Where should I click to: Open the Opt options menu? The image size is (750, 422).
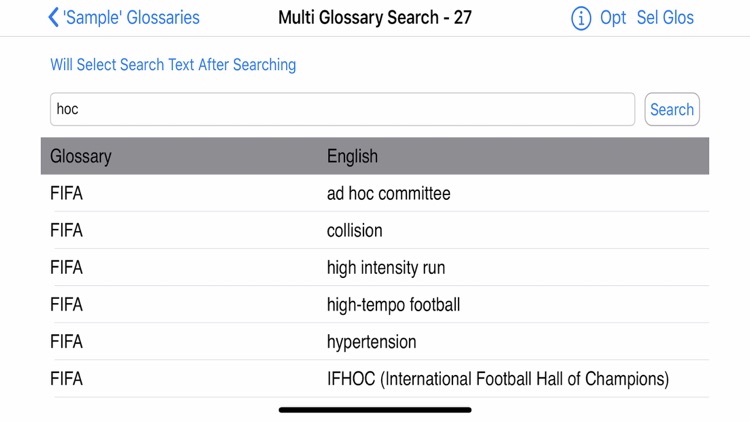(613, 18)
